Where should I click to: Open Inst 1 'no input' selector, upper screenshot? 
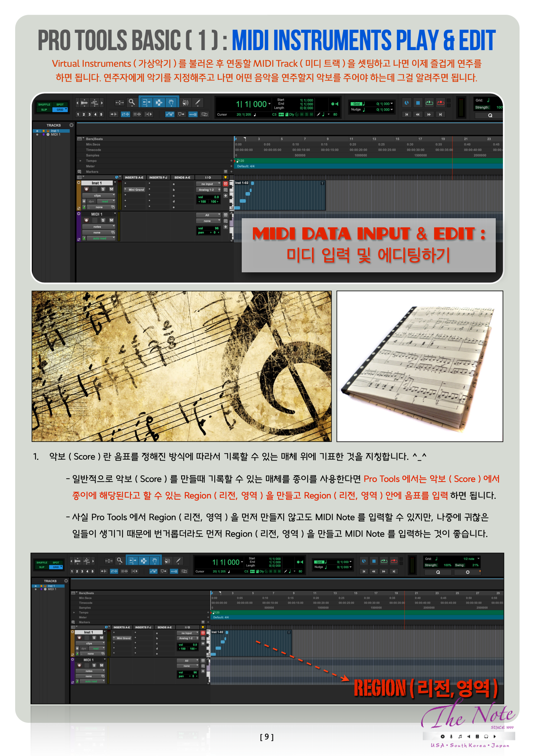click(x=208, y=184)
